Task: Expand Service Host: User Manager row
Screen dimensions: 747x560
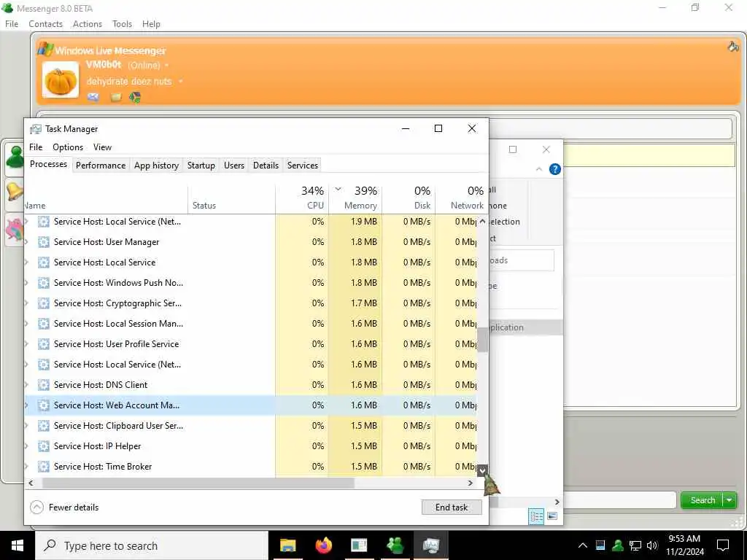Action: [x=27, y=242]
